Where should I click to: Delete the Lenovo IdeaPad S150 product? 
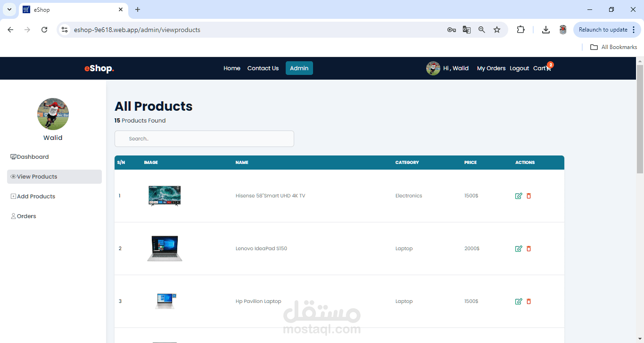(528, 249)
